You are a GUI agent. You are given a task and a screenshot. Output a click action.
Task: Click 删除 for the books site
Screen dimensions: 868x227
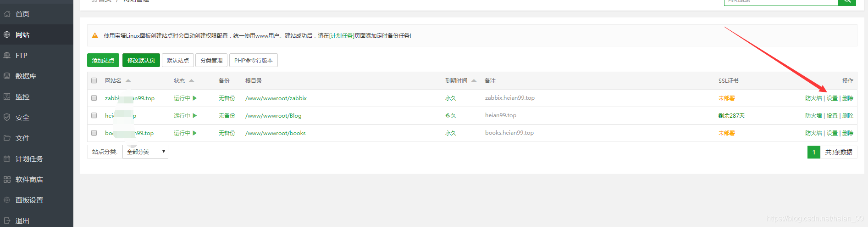coord(848,133)
